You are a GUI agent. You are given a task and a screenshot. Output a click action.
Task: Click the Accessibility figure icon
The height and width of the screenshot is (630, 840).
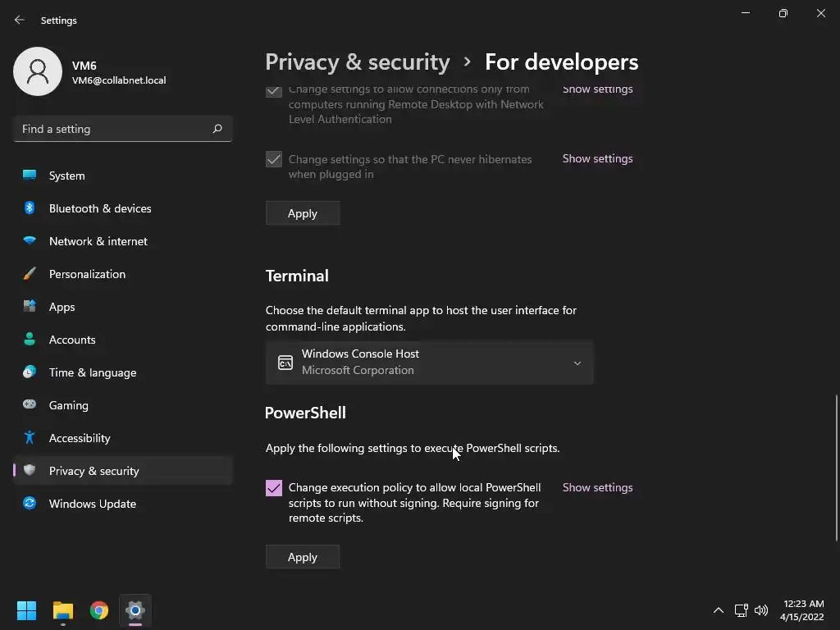coord(30,438)
